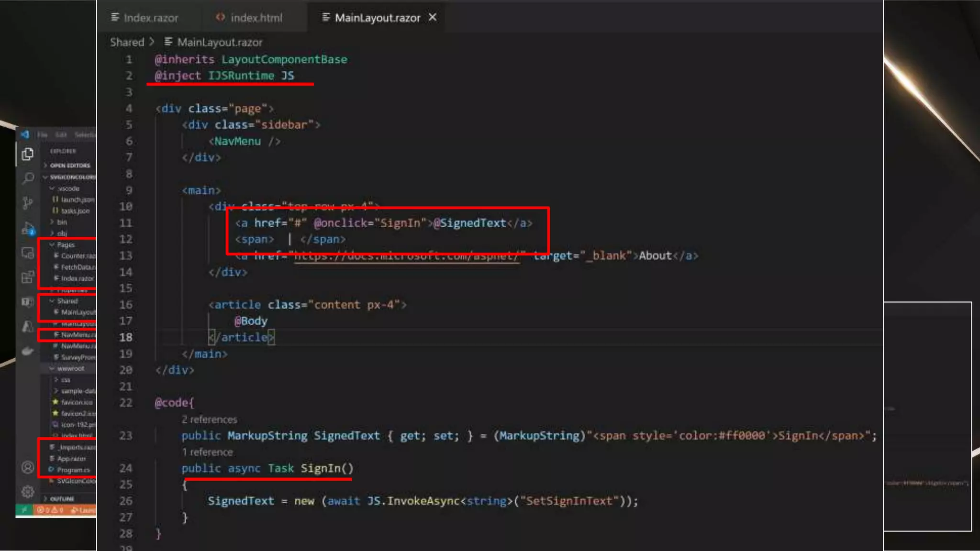
Task: Expand the Open Editors section
Action: tap(69, 165)
